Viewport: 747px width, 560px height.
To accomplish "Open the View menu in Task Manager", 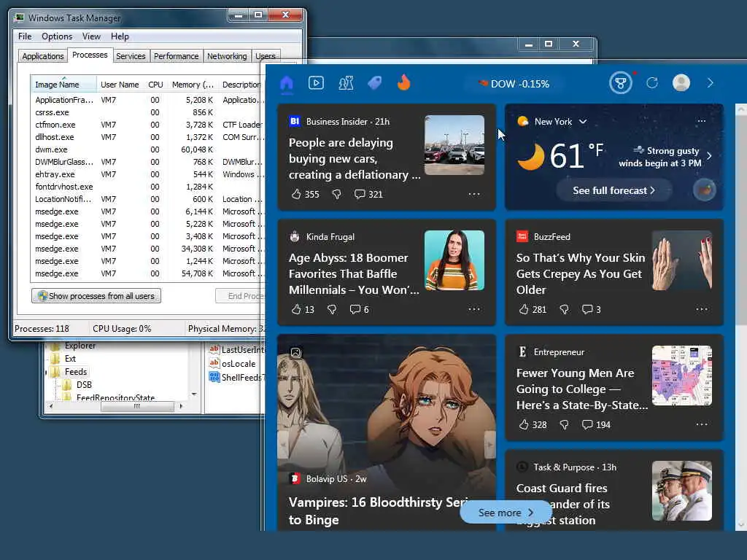I will (91, 36).
